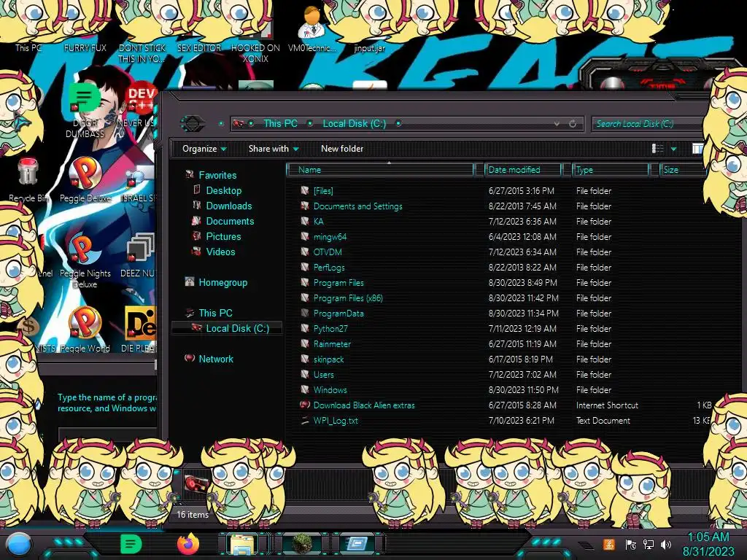The height and width of the screenshot is (560, 747).
Task: Create a New folder
Action: pyautogui.click(x=342, y=149)
